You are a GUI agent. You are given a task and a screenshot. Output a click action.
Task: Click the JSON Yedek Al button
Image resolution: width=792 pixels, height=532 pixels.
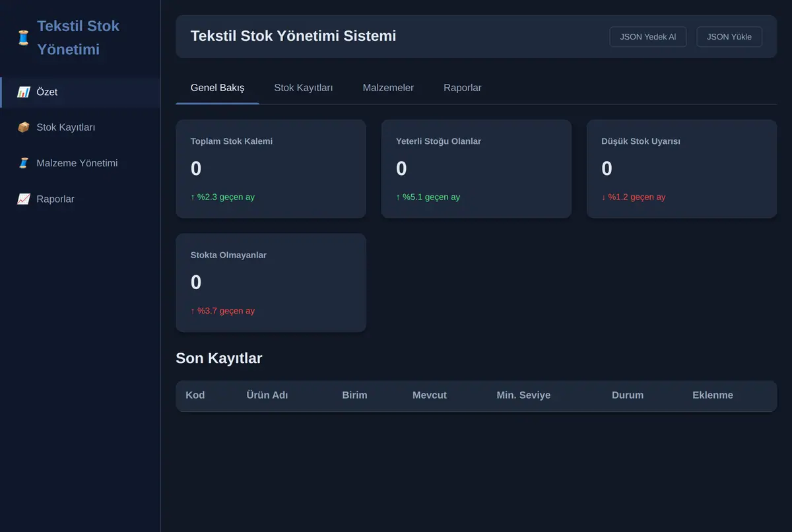coord(648,37)
